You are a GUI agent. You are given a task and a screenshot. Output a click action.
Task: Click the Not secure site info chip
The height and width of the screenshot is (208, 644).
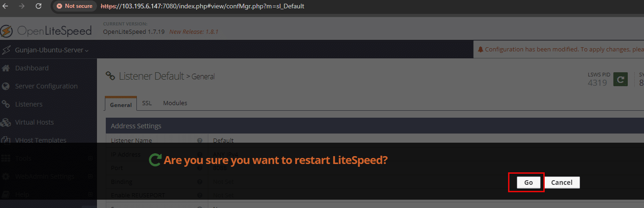pos(74,6)
